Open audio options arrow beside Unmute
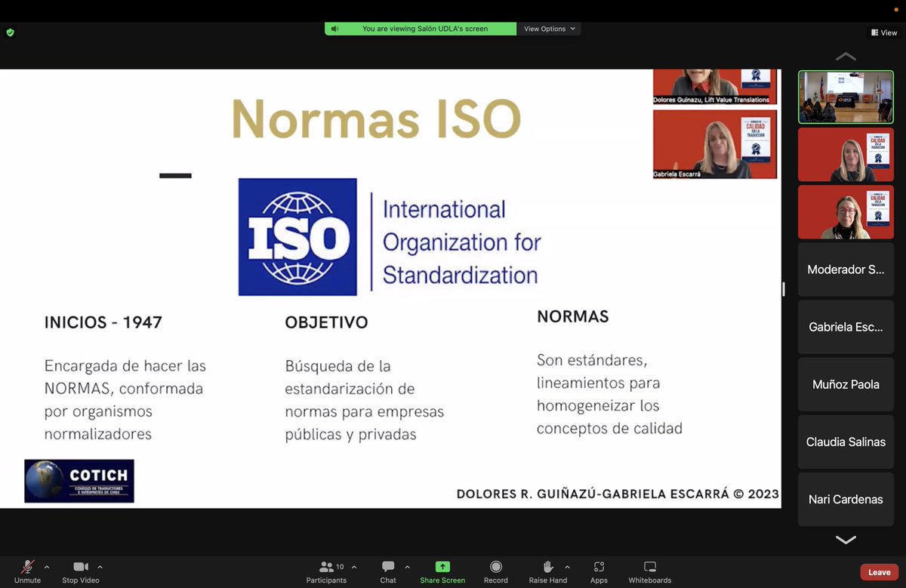This screenshot has height=588, width=906. tap(47, 567)
